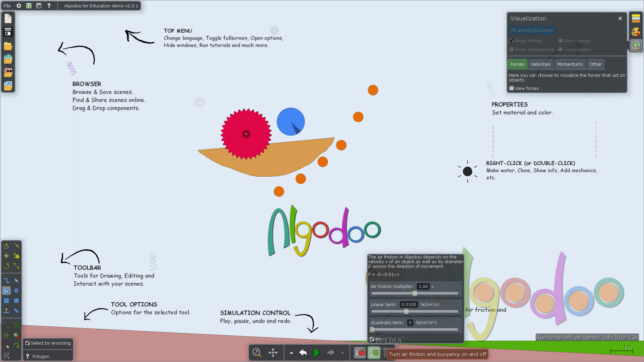Click the Visualization panel icon
644x362 pixels.
pos(636,45)
